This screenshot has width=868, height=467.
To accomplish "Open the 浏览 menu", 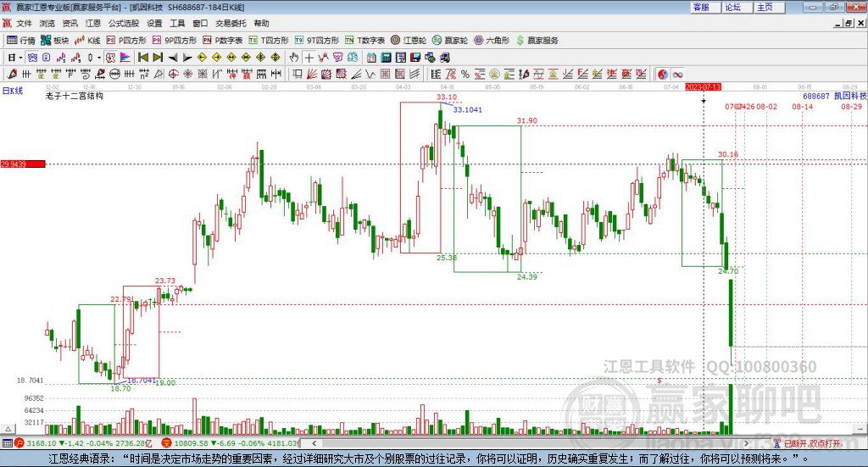I will (47, 23).
